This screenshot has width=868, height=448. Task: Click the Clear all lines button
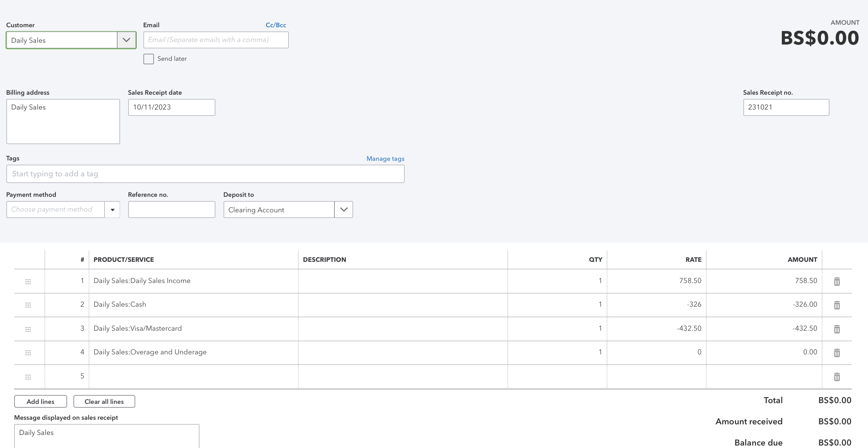(x=104, y=401)
